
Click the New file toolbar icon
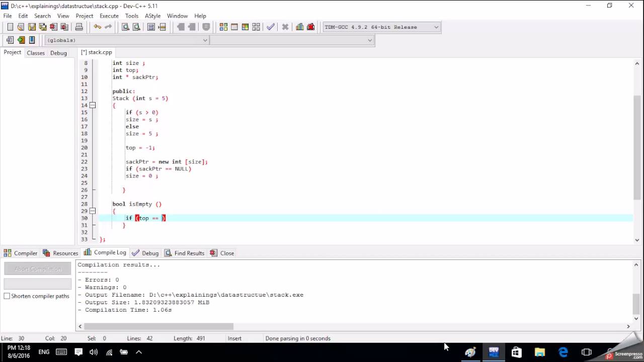10,27
